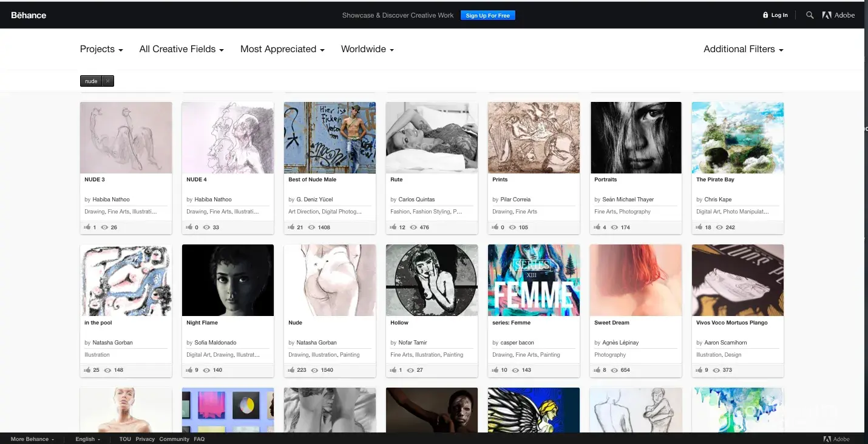Image resolution: width=868 pixels, height=444 pixels.
Task: Remove the nude tag filter
Action: (x=107, y=81)
